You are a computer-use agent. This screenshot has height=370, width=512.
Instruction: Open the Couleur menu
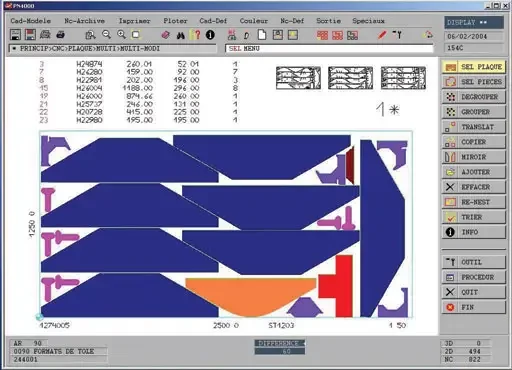(254, 21)
